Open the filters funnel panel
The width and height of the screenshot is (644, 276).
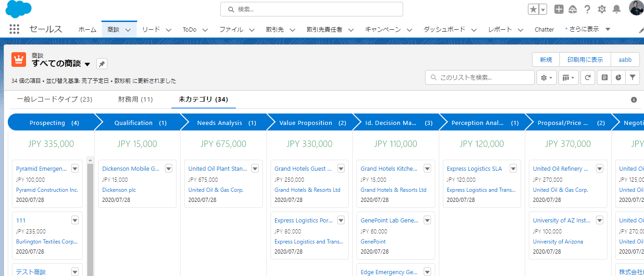point(632,78)
